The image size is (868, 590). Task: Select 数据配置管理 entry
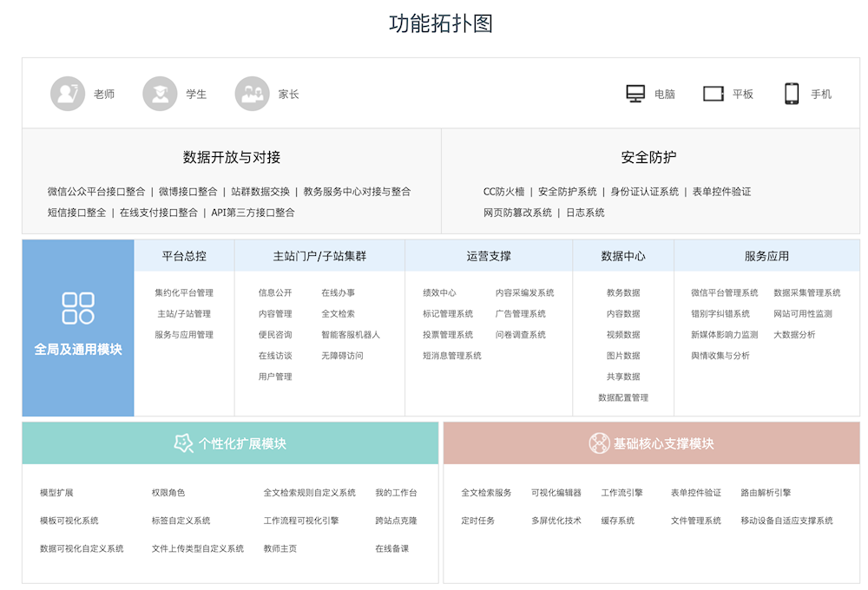[623, 398]
